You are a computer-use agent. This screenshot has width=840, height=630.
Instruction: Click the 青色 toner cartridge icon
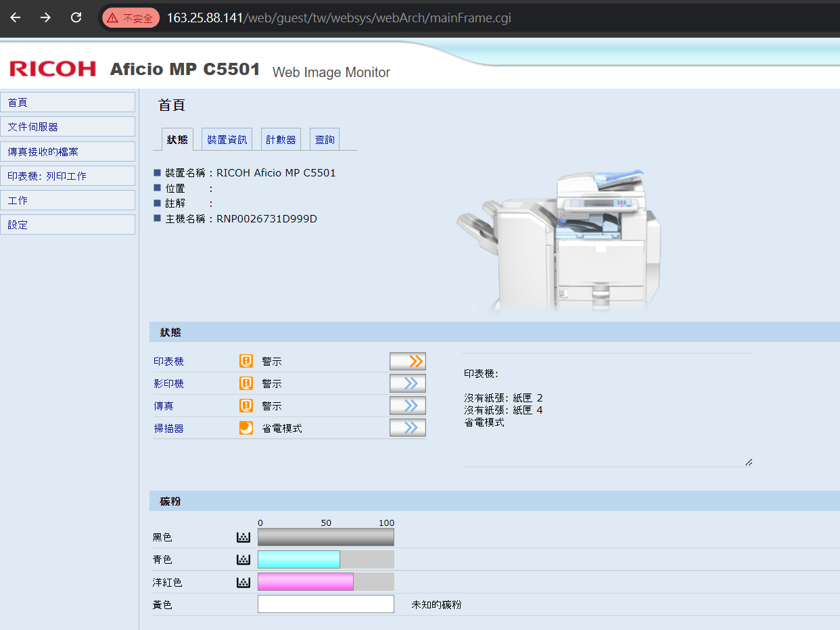[x=243, y=560]
